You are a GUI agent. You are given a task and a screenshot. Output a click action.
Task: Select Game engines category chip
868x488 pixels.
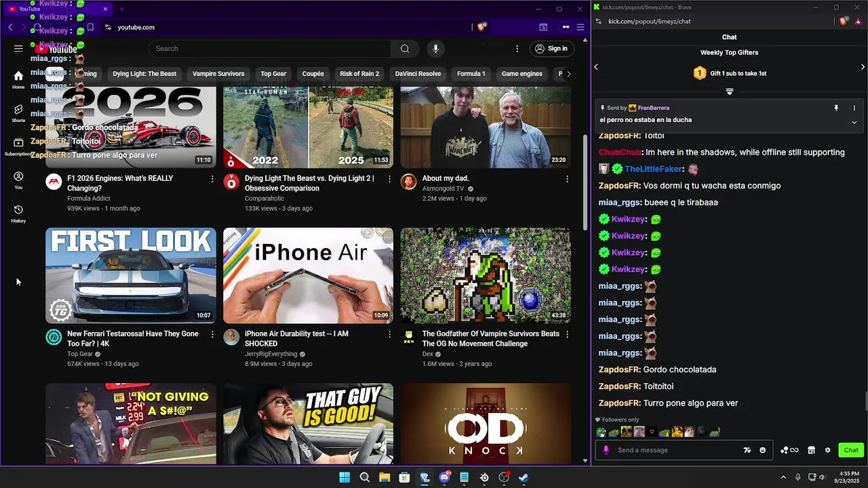(x=522, y=74)
